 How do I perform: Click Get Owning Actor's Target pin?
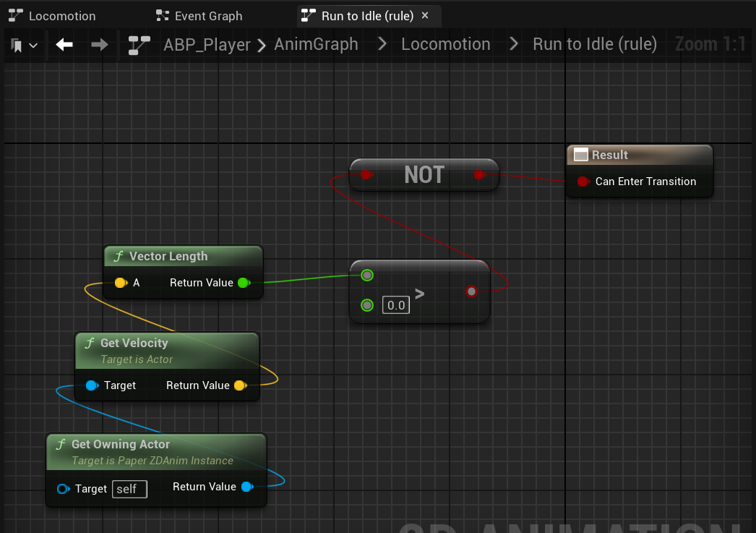pos(63,489)
